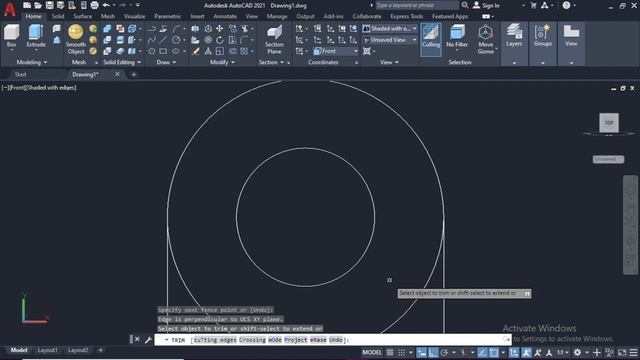Image resolution: width=640 pixels, height=360 pixels.
Task: Select the Move Gizmo tool
Action: click(x=486, y=39)
